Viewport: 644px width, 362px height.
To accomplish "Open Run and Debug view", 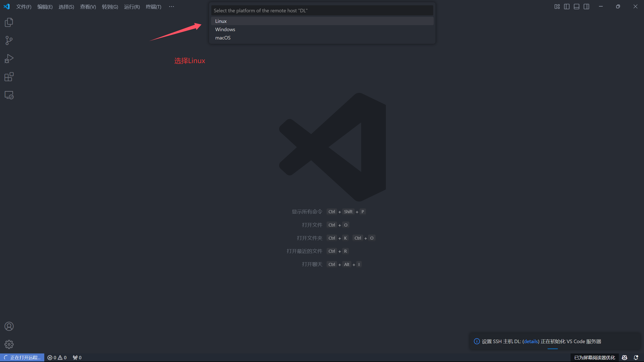I will (x=9, y=59).
